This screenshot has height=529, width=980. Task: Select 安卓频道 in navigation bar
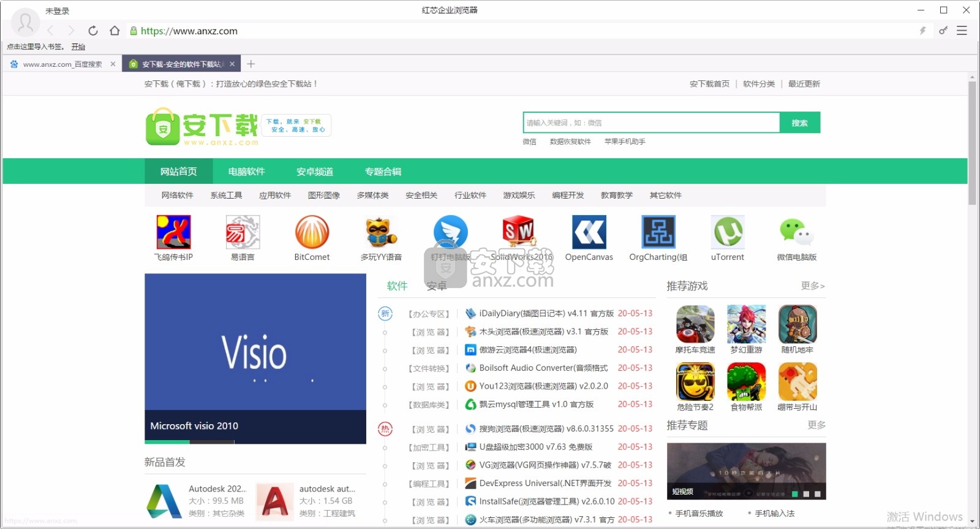[x=315, y=172]
